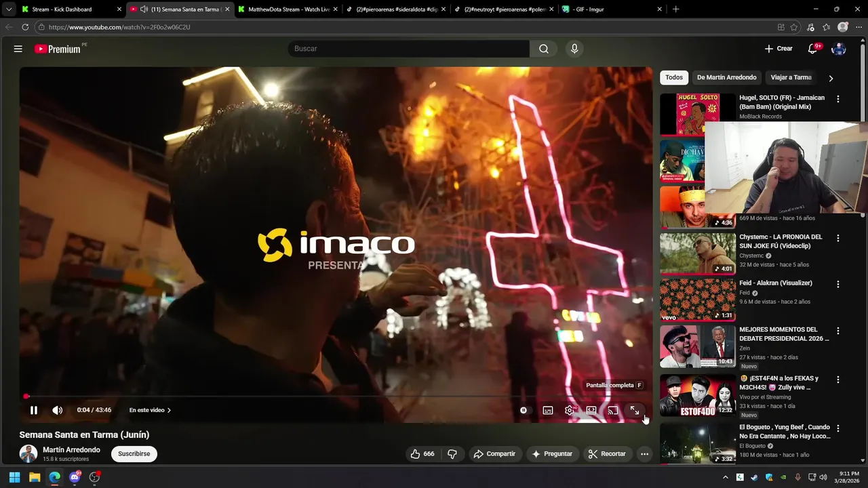
Task: Open Martín Arredondo channel name link
Action: tap(71, 450)
